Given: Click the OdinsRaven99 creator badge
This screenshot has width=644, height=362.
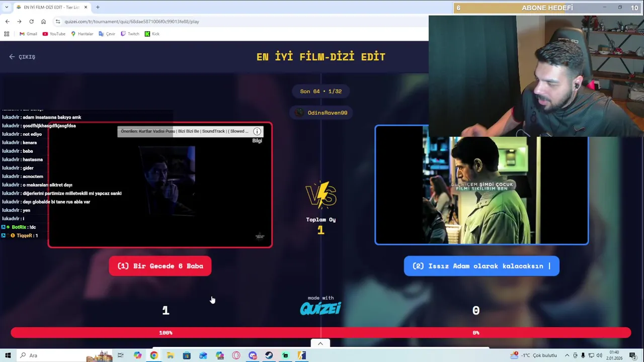Looking at the screenshot, I should (321, 113).
